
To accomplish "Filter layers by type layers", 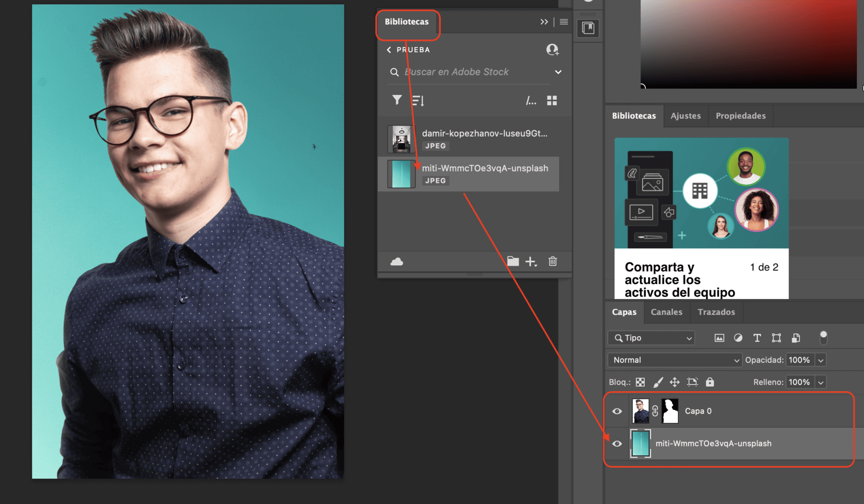I will point(757,338).
